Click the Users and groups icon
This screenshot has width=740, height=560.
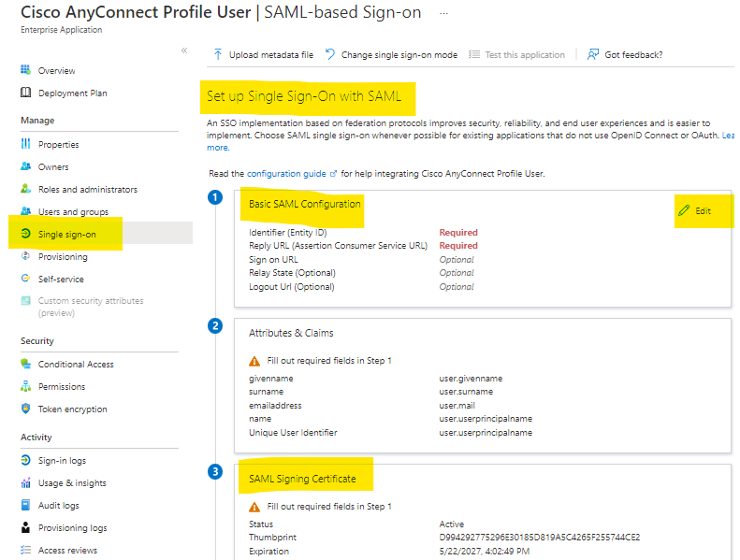25,211
